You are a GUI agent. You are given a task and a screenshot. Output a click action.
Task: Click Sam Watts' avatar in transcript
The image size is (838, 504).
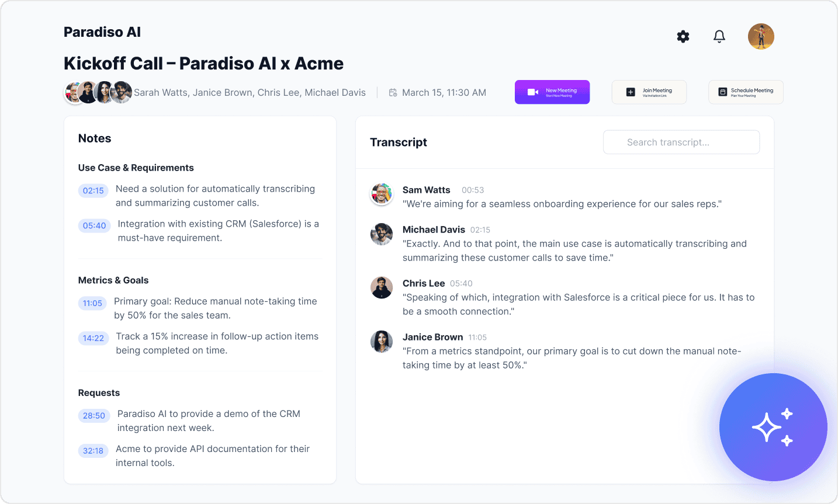point(382,194)
